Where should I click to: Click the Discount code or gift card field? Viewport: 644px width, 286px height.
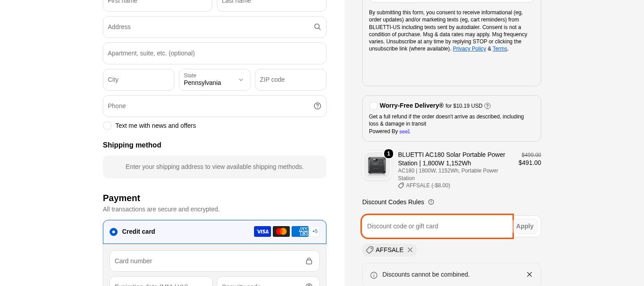(437, 226)
